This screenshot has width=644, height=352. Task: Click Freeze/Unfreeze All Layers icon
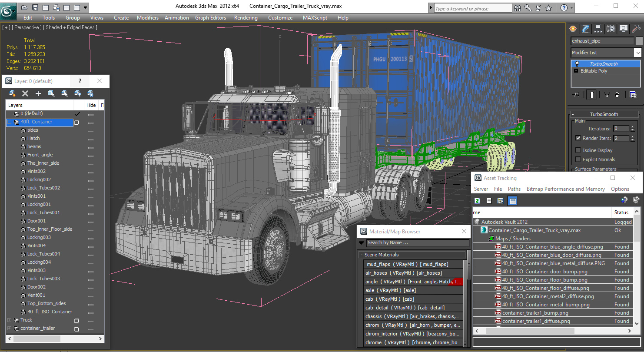90,93
